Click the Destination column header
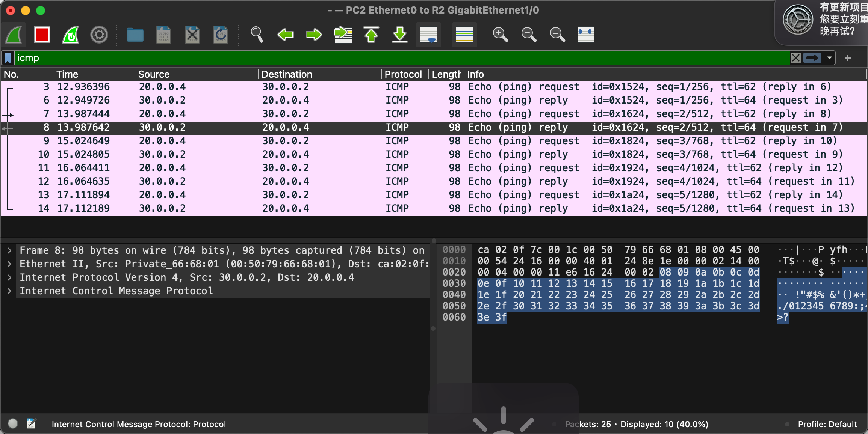This screenshot has width=868, height=434. tap(287, 74)
